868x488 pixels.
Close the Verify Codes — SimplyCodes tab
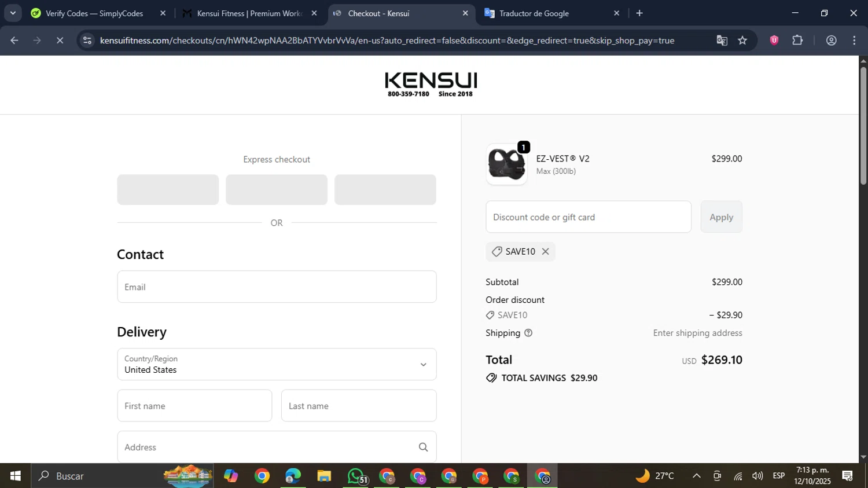tap(163, 13)
